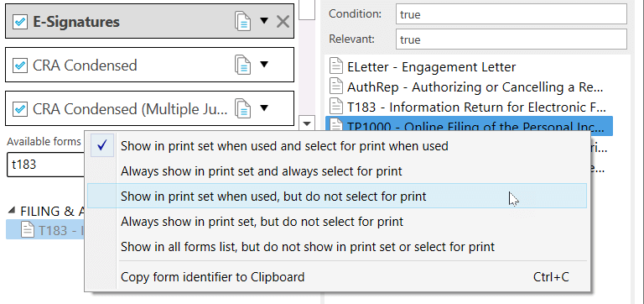The height and width of the screenshot is (304, 644).
Task: Click the T183 Information Return document icon
Action: 336,107
